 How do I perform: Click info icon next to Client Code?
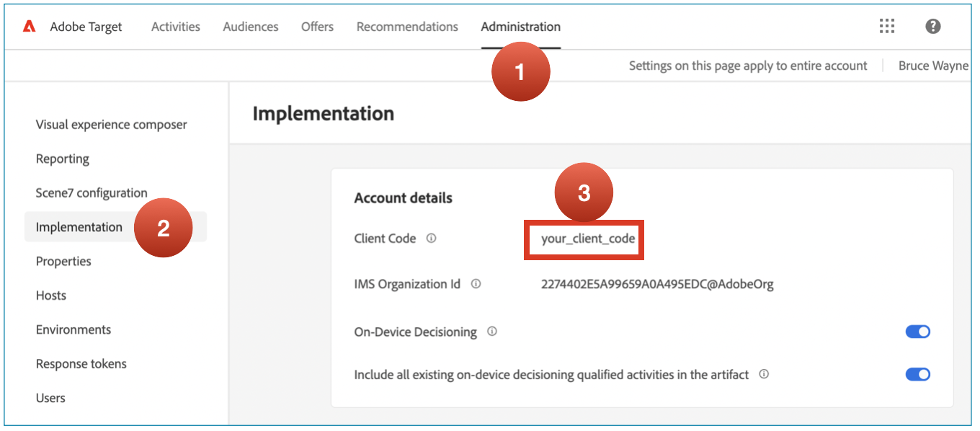coord(431,239)
